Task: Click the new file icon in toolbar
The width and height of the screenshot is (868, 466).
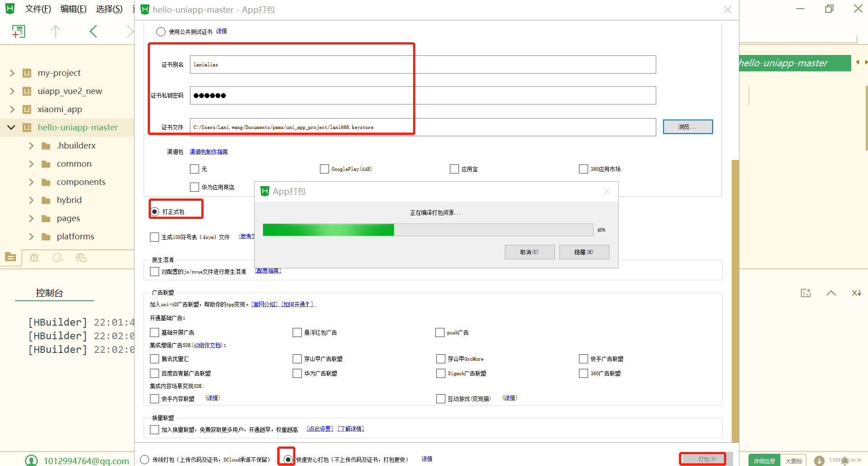Action: coord(18,31)
